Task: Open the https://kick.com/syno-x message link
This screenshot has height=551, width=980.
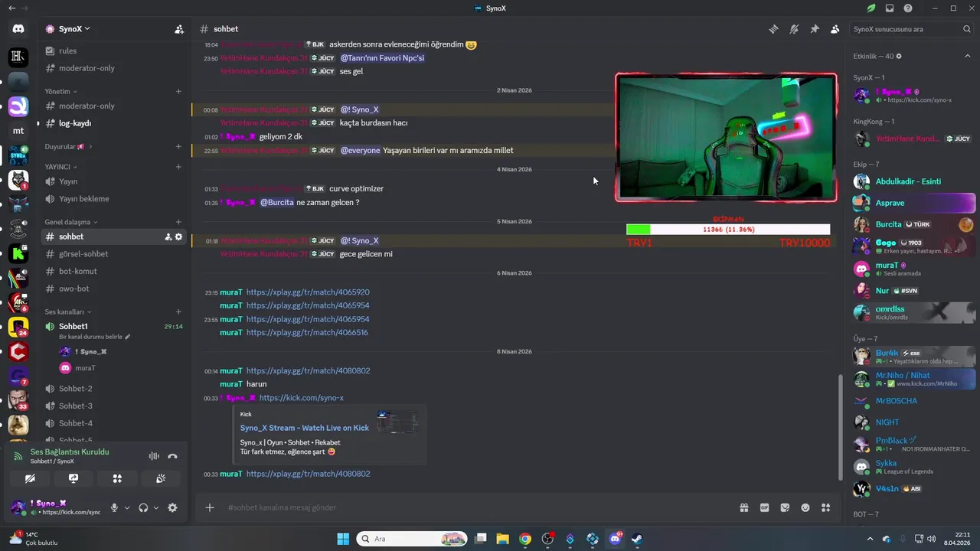Action: (x=302, y=398)
